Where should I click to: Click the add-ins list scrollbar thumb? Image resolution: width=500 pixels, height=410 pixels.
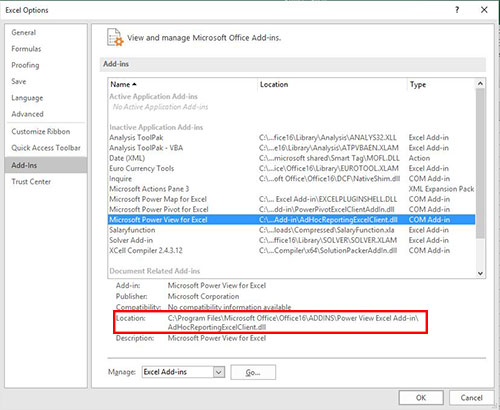(480, 163)
